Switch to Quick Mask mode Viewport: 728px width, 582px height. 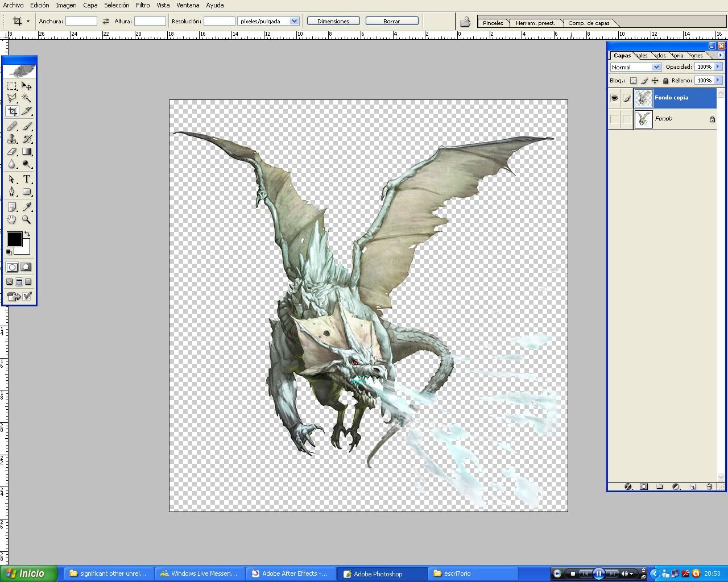point(26,267)
